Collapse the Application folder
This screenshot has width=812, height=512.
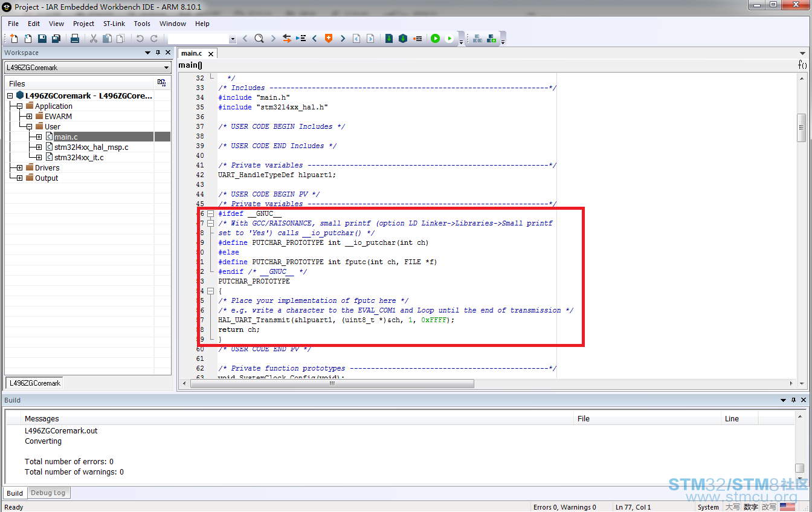(20, 106)
